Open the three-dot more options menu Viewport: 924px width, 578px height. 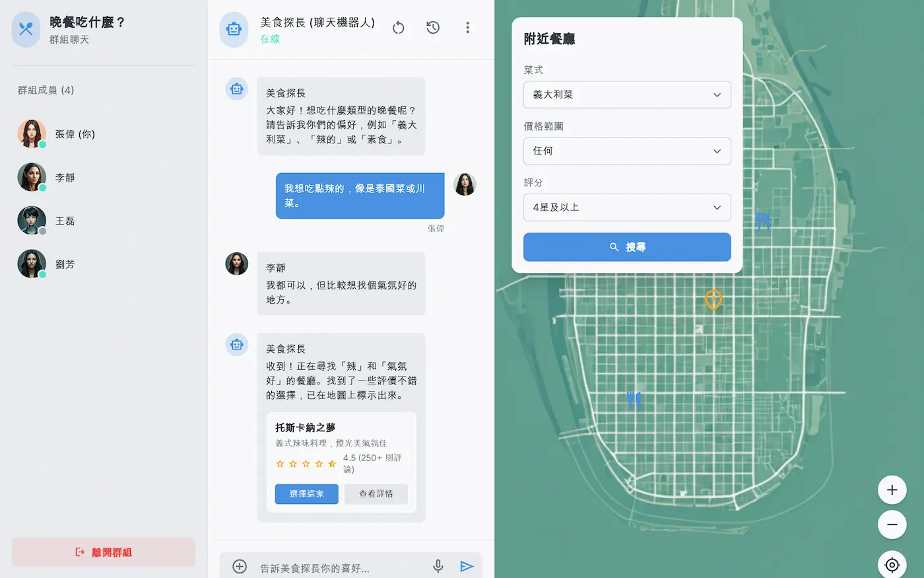pos(467,28)
